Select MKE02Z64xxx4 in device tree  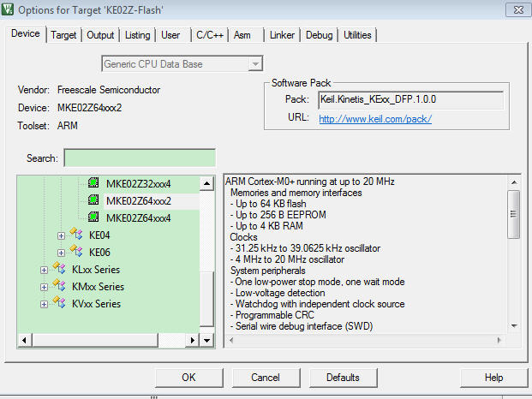tap(139, 218)
